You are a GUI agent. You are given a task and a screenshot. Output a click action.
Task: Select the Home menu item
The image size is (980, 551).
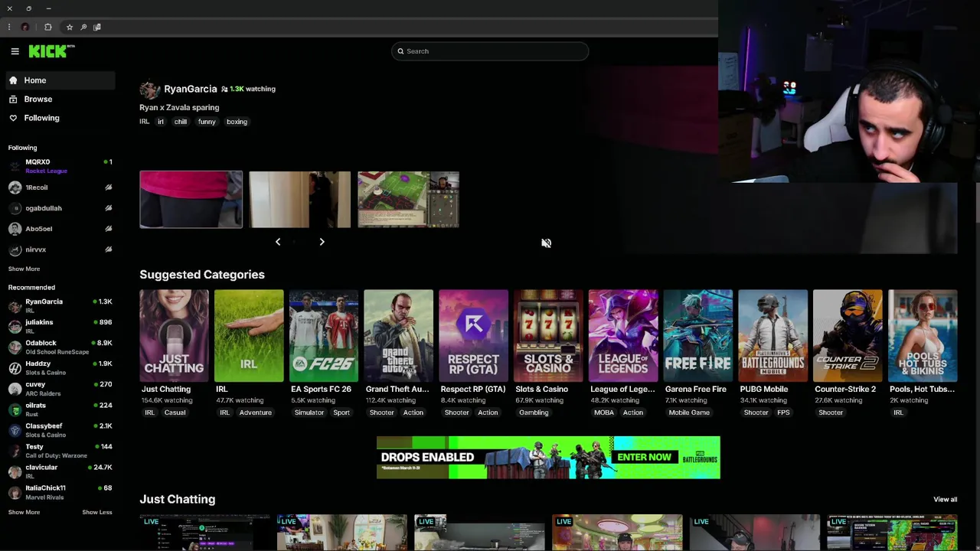click(x=60, y=80)
